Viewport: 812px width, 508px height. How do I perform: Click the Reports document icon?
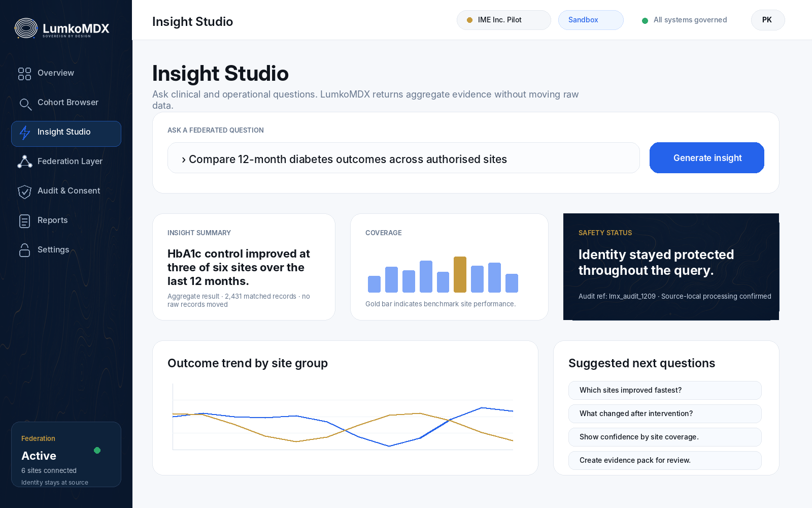[24, 221]
